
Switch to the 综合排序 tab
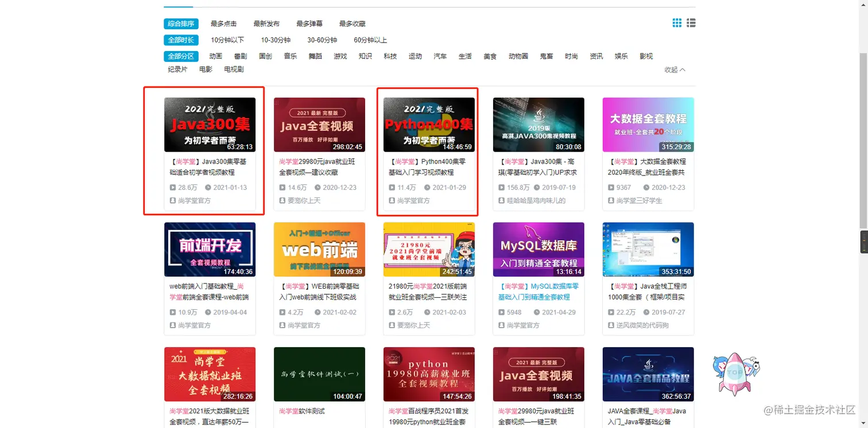click(180, 24)
